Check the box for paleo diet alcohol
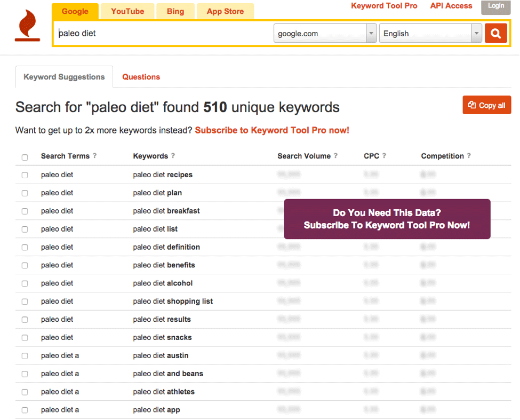Viewport: 520px width, 420px height. click(25, 283)
